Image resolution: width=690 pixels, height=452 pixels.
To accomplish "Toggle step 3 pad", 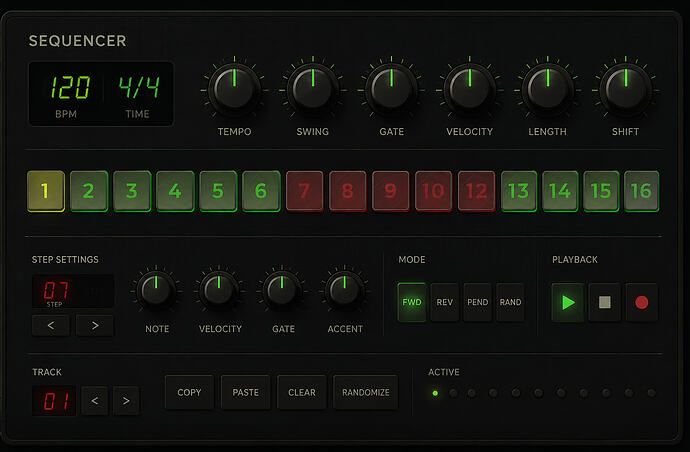I will tap(132, 191).
